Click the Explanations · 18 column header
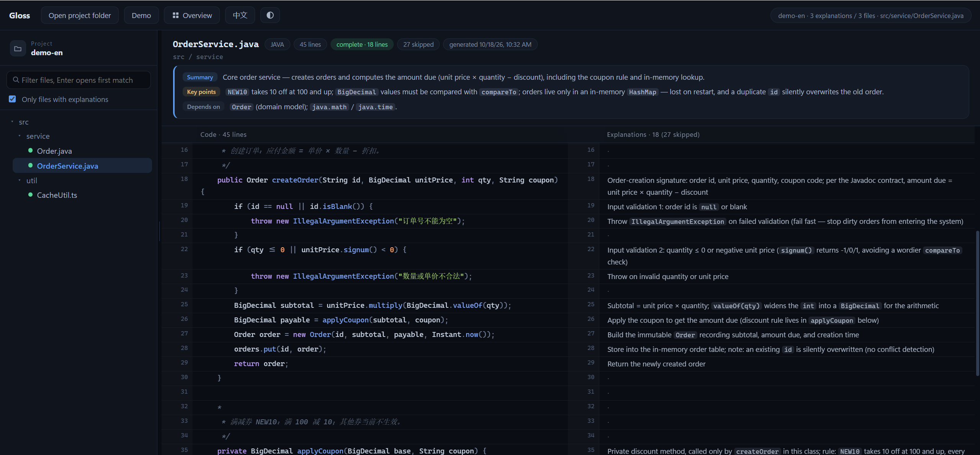The height and width of the screenshot is (455, 980). (x=653, y=135)
